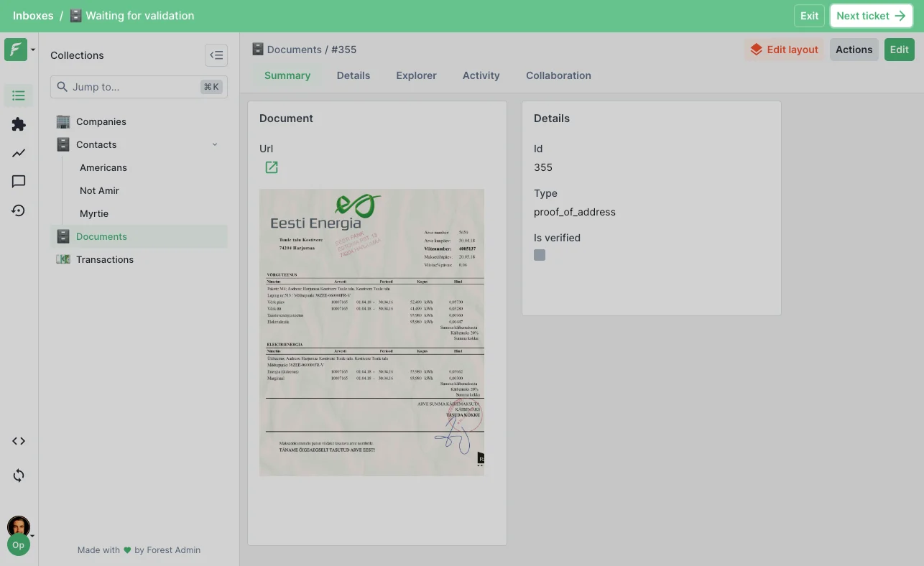This screenshot has height=566, width=924.
Task: Open the Documents collection
Action: click(x=139, y=236)
